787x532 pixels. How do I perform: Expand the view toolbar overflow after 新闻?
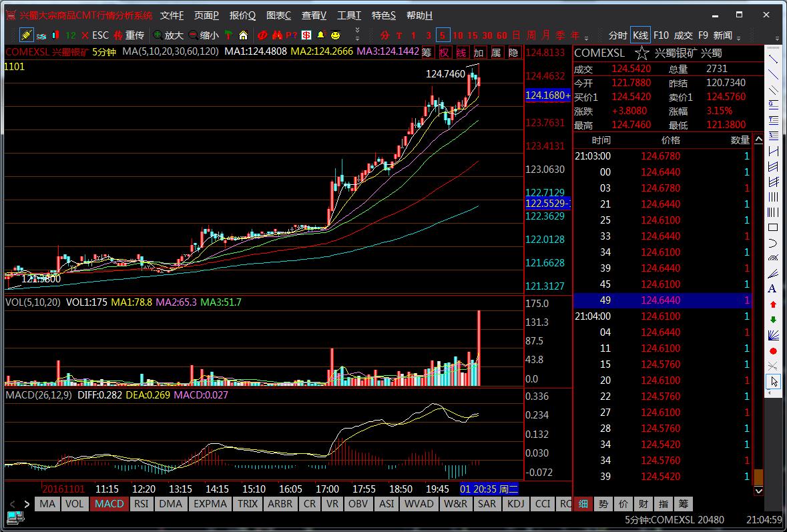click(739, 37)
